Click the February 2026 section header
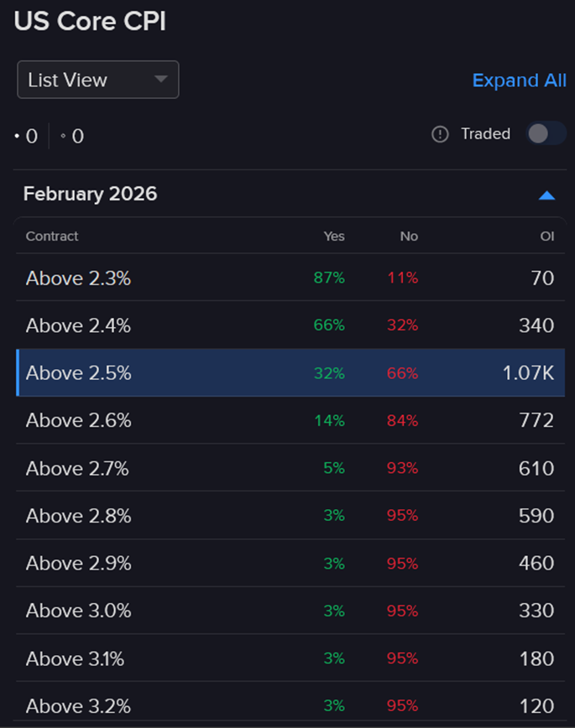This screenshot has width=575, height=728. click(91, 194)
